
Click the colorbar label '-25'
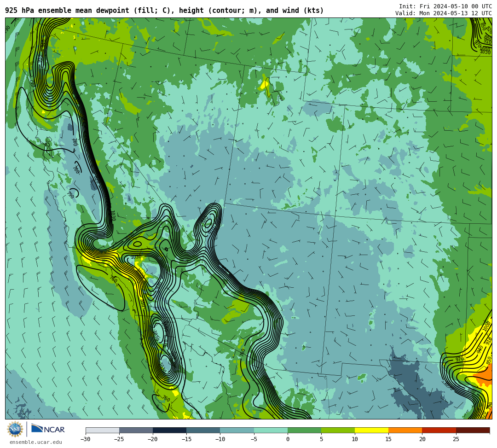pos(119,439)
